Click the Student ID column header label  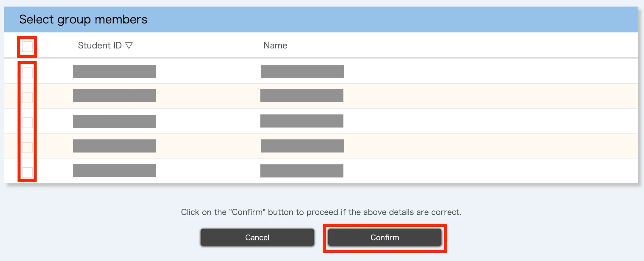click(x=100, y=45)
